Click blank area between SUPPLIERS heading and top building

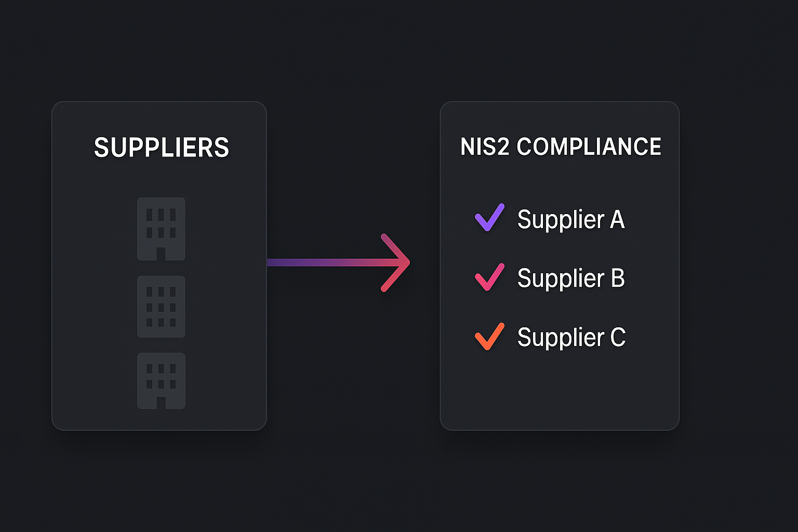[161, 178]
